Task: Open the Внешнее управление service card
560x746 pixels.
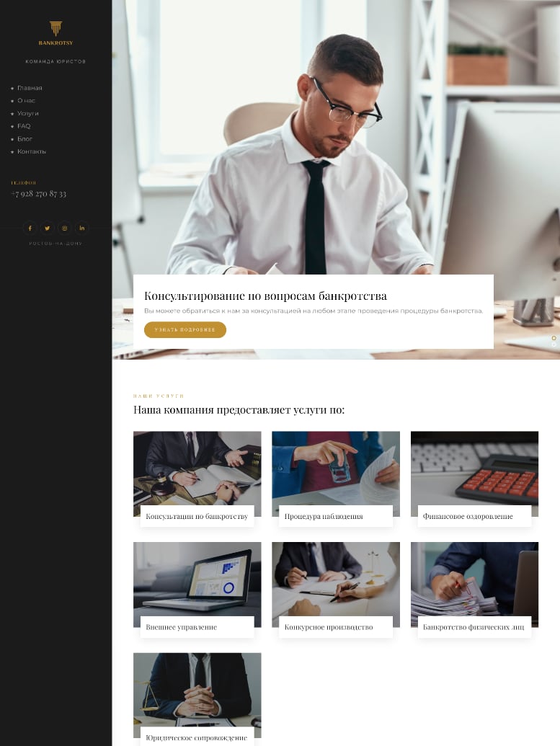Action: pyautogui.click(x=197, y=590)
